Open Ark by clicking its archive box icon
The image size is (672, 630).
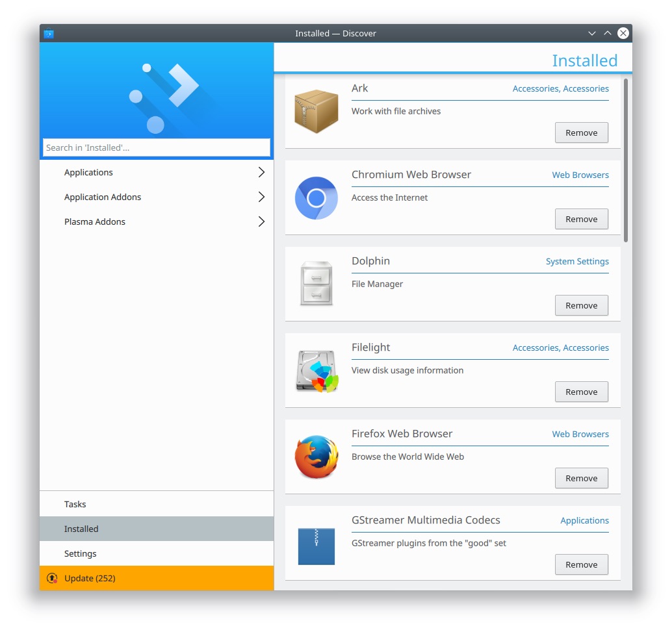click(316, 110)
